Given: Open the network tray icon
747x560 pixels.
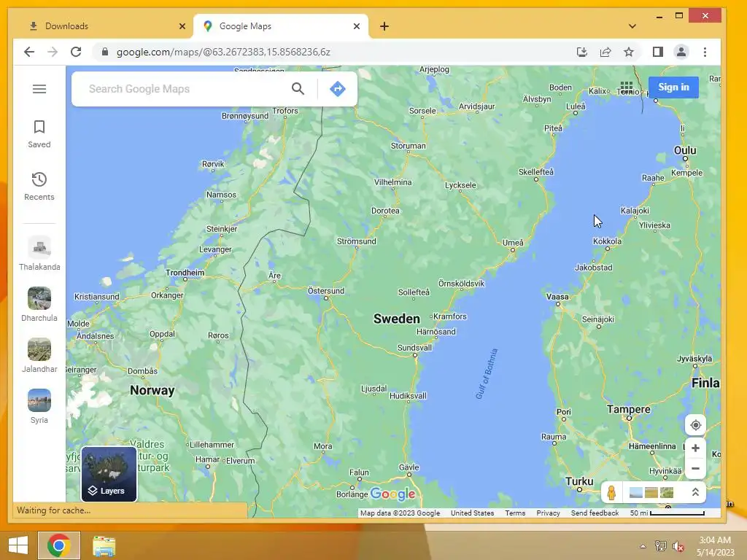Looking at the screenshot, I should [660, 546].
